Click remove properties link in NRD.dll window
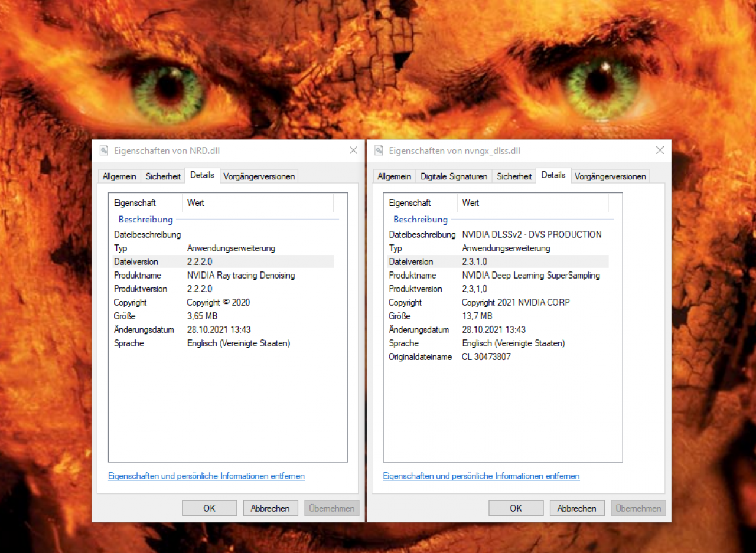 point(206,476)
